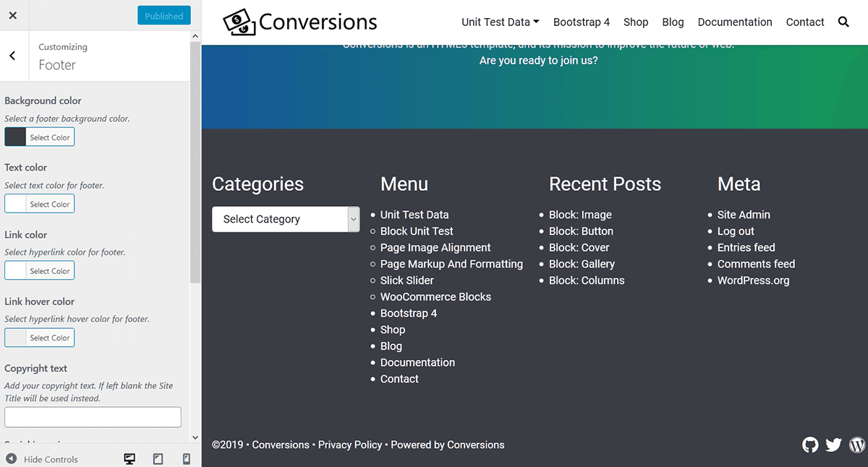This screenshot has width=868, height=467.
Task: Open Page Image Alignment footer link
Action: 435,247
